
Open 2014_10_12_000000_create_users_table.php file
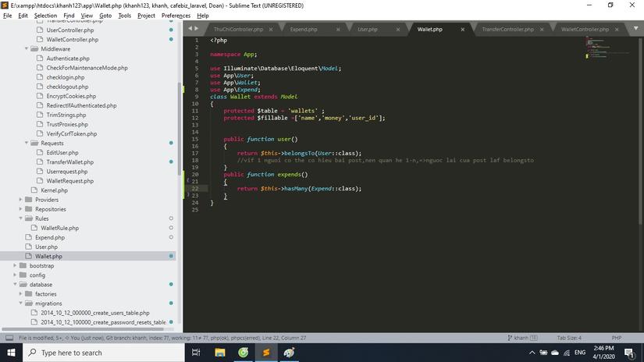coord(95,313)
